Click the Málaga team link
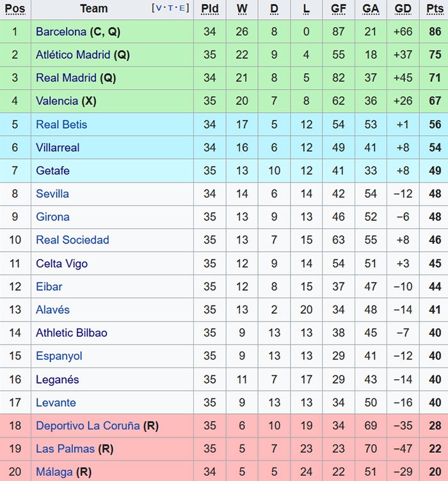The image size is (448, 481). (x=54, y=472)
